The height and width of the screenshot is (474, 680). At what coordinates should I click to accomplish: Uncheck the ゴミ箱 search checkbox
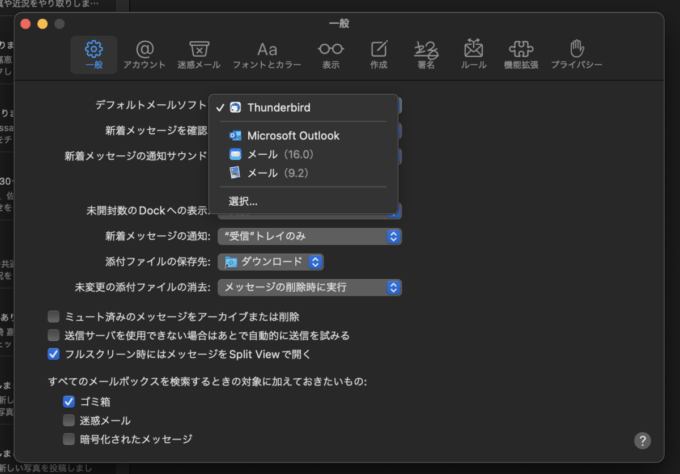click(69, 402)
